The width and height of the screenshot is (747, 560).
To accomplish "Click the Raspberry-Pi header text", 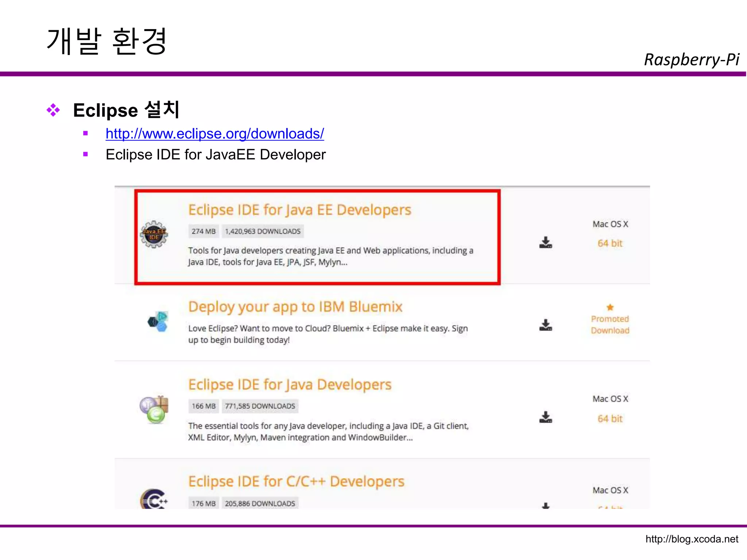I will (692, 60).
